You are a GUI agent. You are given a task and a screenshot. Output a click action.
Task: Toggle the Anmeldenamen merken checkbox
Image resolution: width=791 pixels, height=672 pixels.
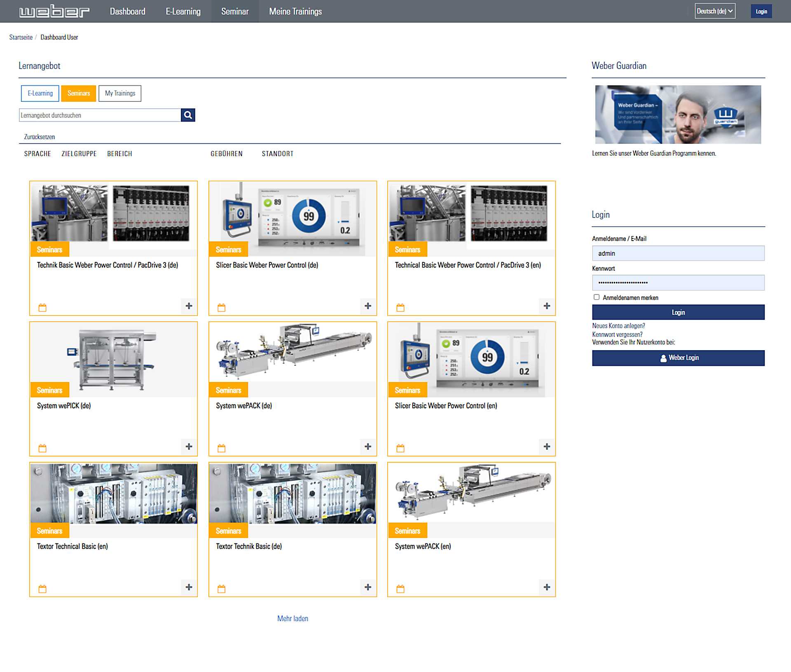(596, 297)
